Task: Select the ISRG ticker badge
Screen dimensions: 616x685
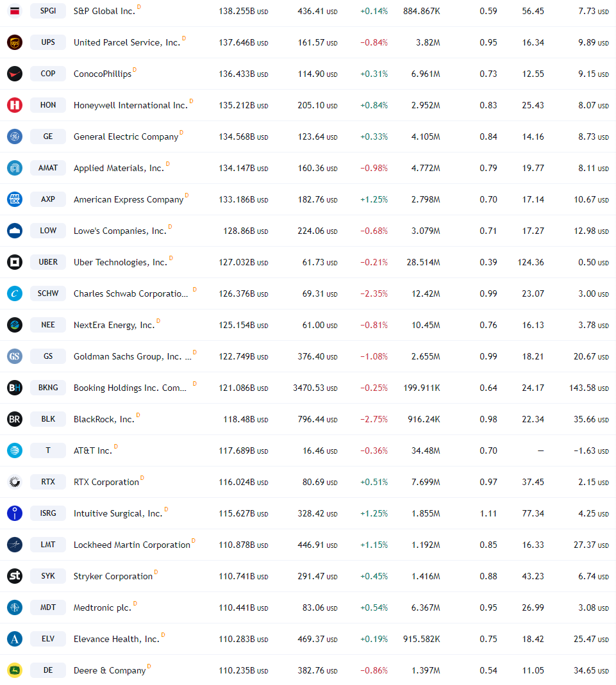Action: click(48, 513)
